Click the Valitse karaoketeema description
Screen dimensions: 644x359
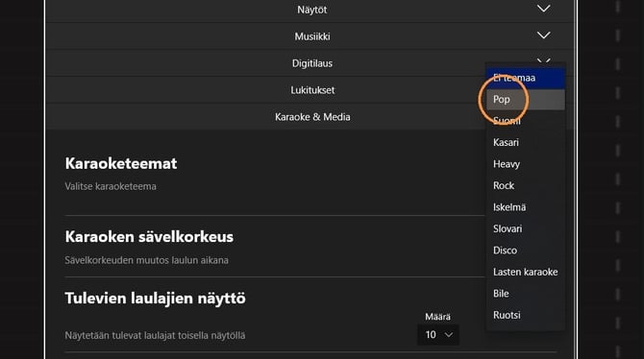tap(111, 186)
